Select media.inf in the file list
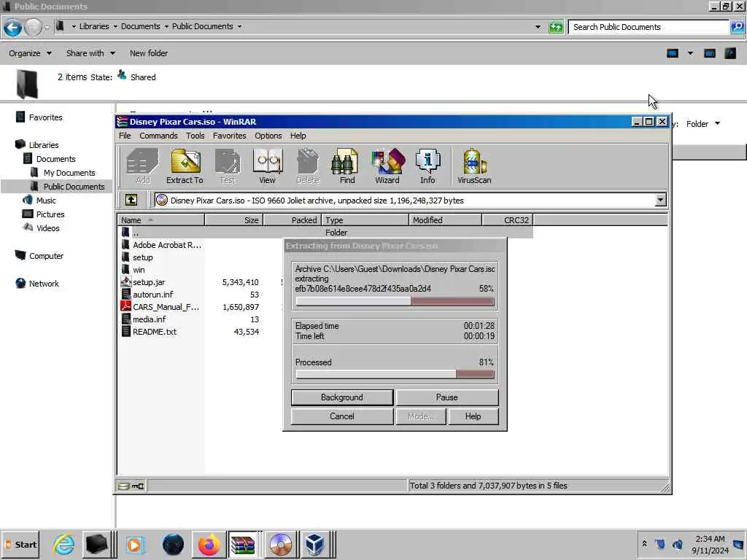This screenshot has height=560, width=747. (x=149, y=319)
